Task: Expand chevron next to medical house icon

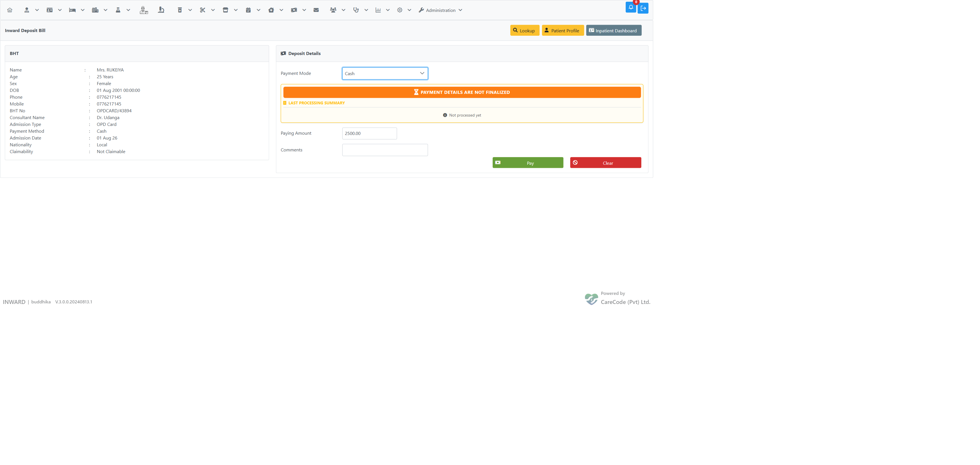Action: tap(282, 10)
